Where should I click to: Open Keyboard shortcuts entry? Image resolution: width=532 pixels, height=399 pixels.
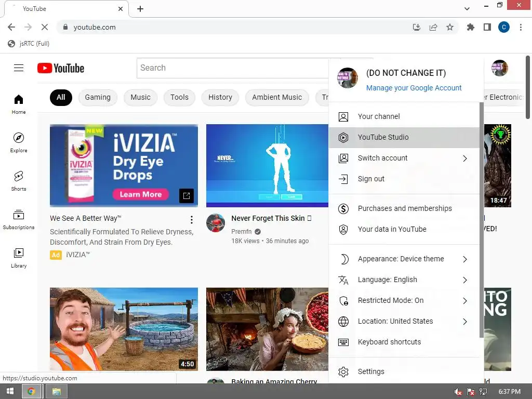click(x=404, y=342)
